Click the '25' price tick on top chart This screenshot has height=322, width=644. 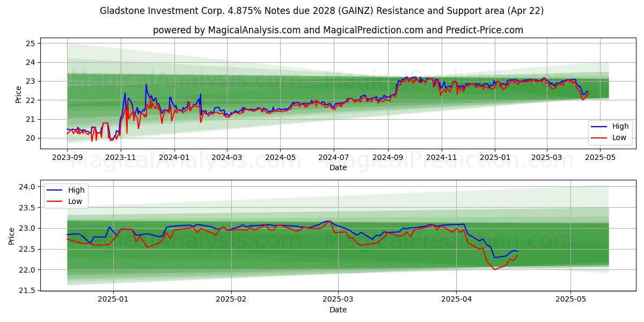(x=31, y=43)
